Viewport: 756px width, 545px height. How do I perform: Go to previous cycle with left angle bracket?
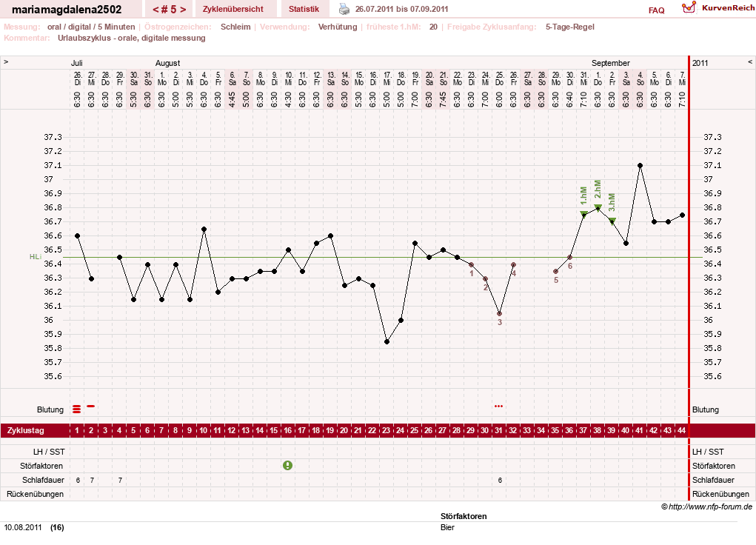tap(155, 9)
